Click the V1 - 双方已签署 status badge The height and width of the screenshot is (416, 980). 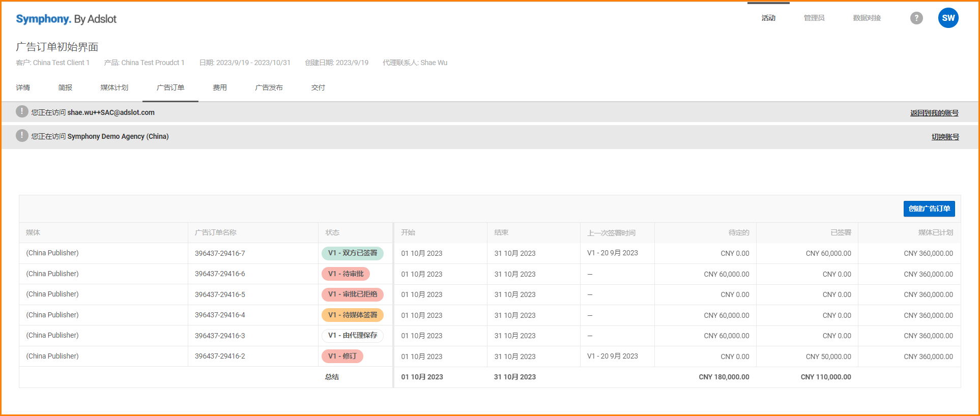coord(353,253)
